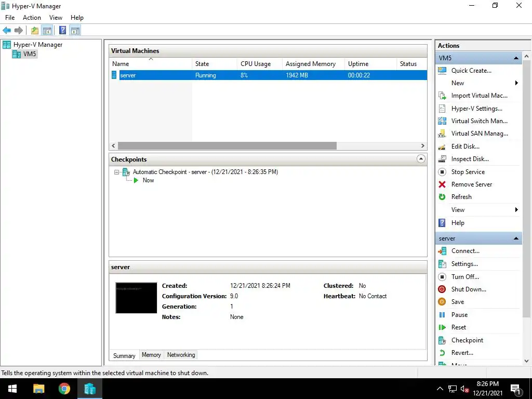Click the server VM preview thumbnail
Screen dimensions: 532x399
pos(137,298)
